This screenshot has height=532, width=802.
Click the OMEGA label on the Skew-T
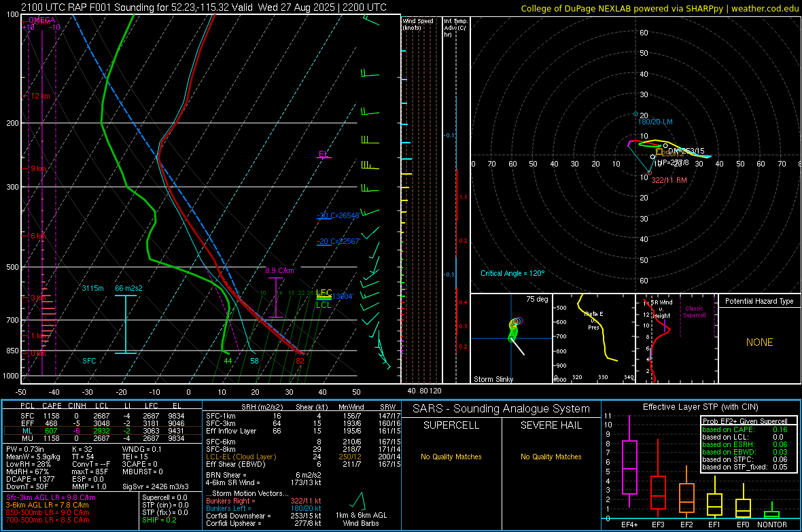(x=41, y=20)
